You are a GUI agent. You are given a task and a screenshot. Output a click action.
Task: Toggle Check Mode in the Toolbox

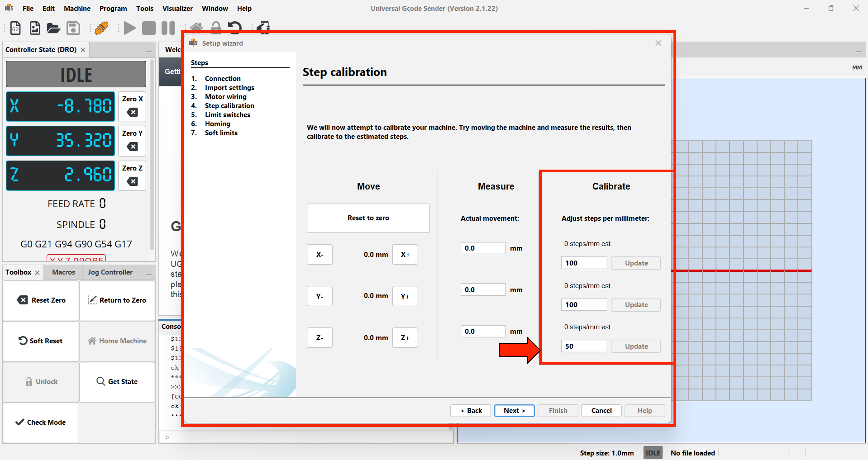tap(41, 422)
